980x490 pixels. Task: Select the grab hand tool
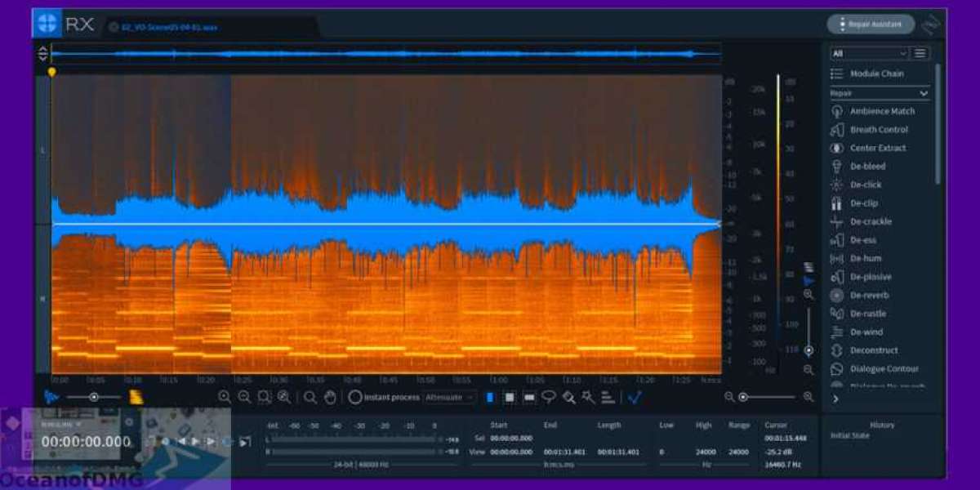[x=331, y=398]
